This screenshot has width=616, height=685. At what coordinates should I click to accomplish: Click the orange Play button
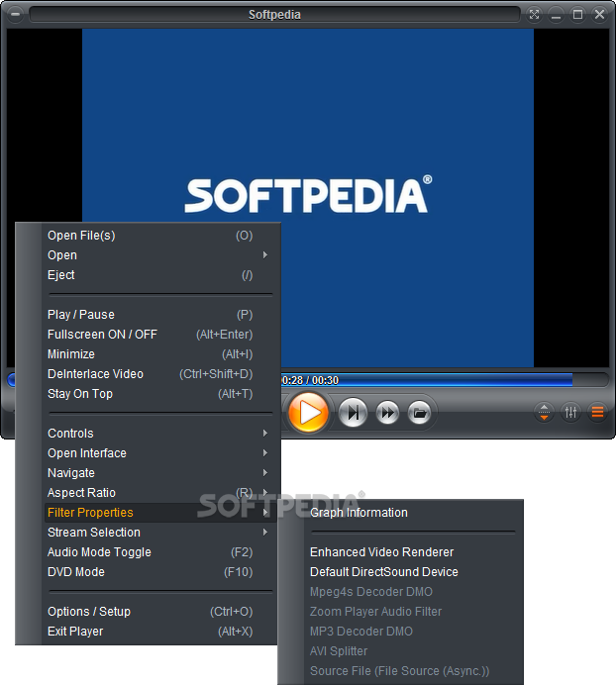[308, 413]
